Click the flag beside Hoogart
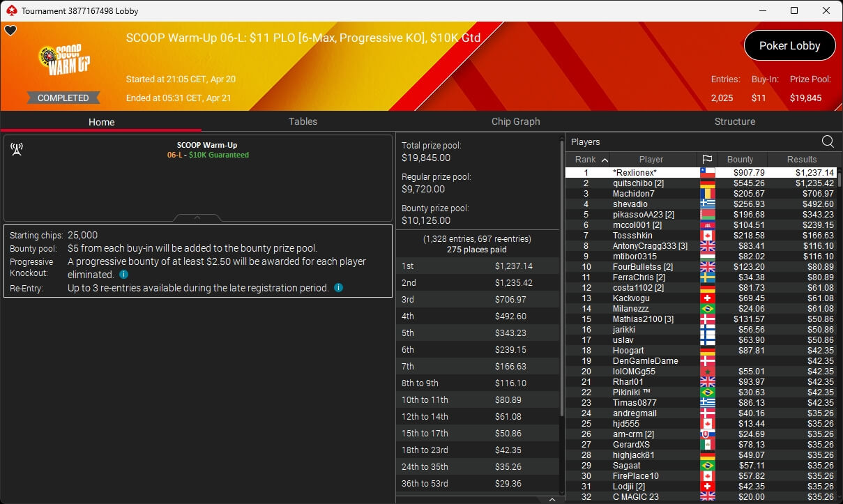The height and width of the screenshot is (504, 843). [x=707, y=351]
